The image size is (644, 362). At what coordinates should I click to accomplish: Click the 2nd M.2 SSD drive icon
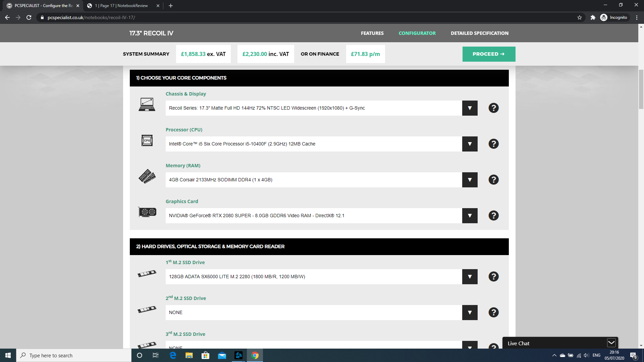click(147, 309)
